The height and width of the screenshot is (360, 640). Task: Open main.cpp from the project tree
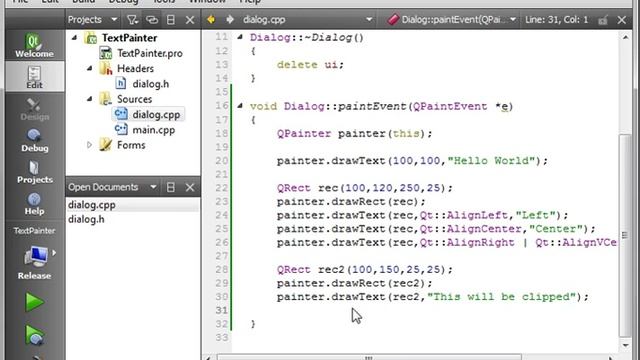153,130
